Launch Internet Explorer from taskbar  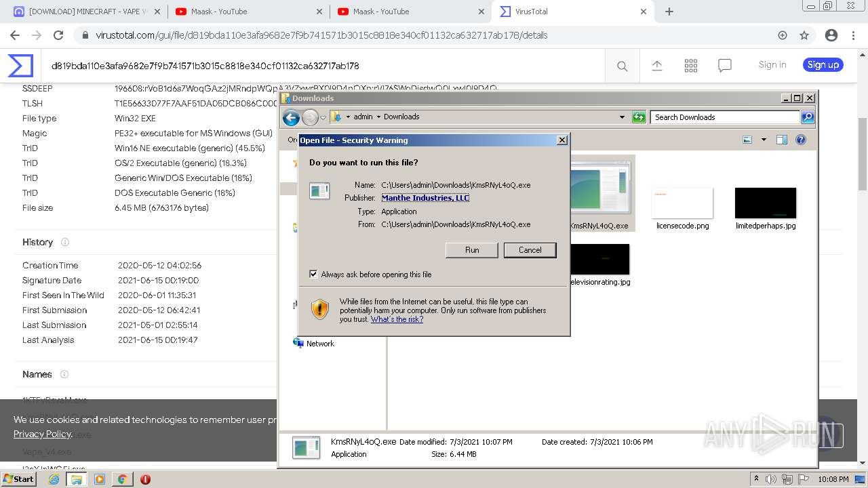coord(54,479)
